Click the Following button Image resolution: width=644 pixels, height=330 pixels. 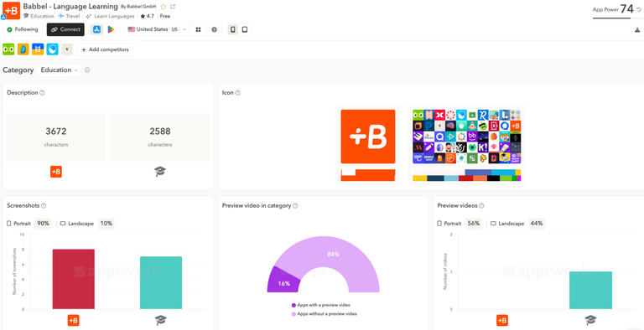point(23,29)
